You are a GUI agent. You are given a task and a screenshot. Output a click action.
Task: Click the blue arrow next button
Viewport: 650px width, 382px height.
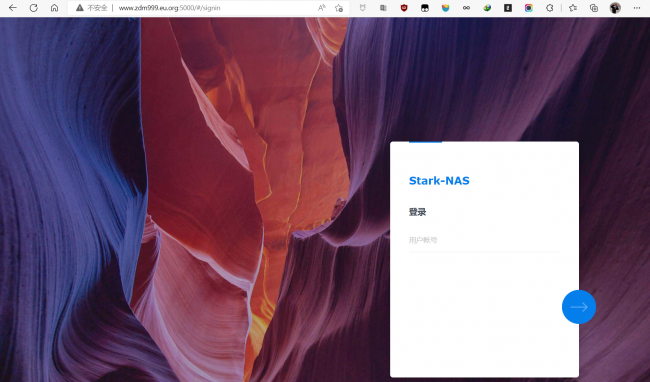click(x=579, y=307)
